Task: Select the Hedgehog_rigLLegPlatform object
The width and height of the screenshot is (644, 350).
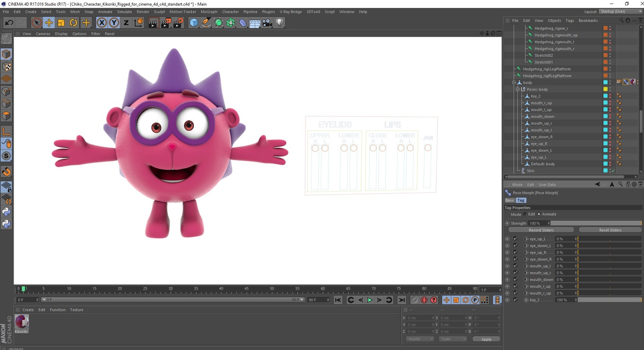Action: coord(547,69)
